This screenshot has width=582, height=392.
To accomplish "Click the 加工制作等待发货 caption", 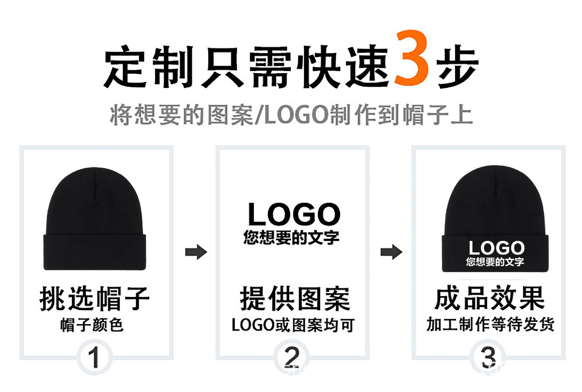I will (490, 324).
